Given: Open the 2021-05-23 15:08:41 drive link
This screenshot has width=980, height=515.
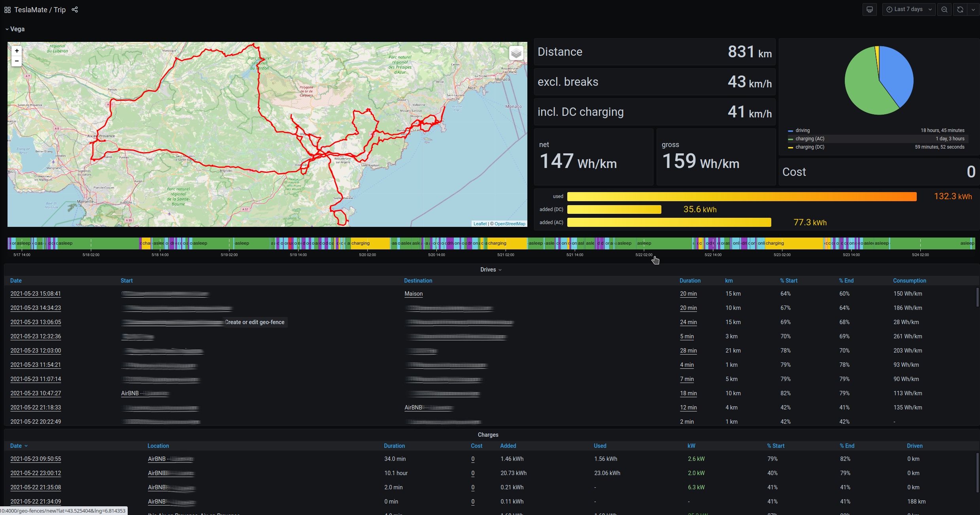Looking at the screenshot, I should click(x=36, y=294).
